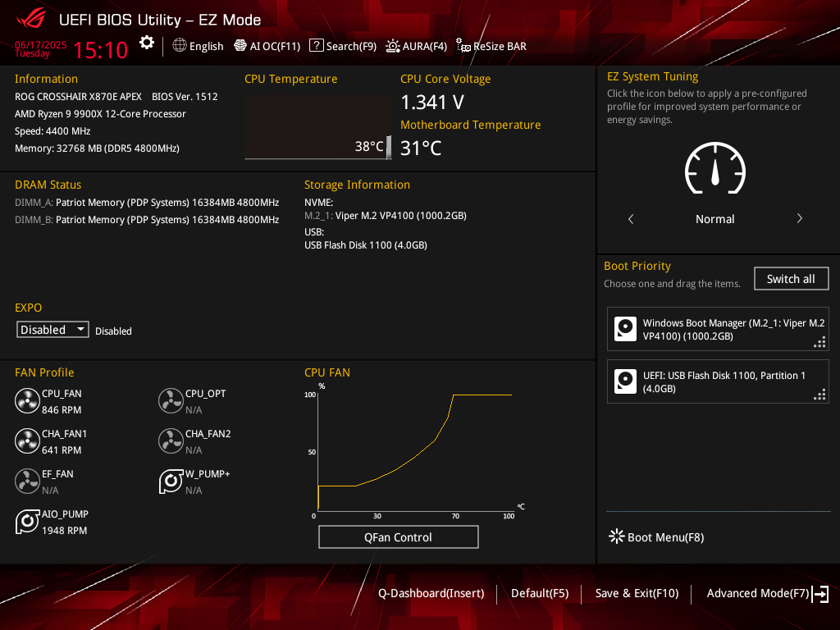This screenshot has height=630, width=840.
Task: Click DIMM_A Patriot Memory entry
Action: coord(147,203)
